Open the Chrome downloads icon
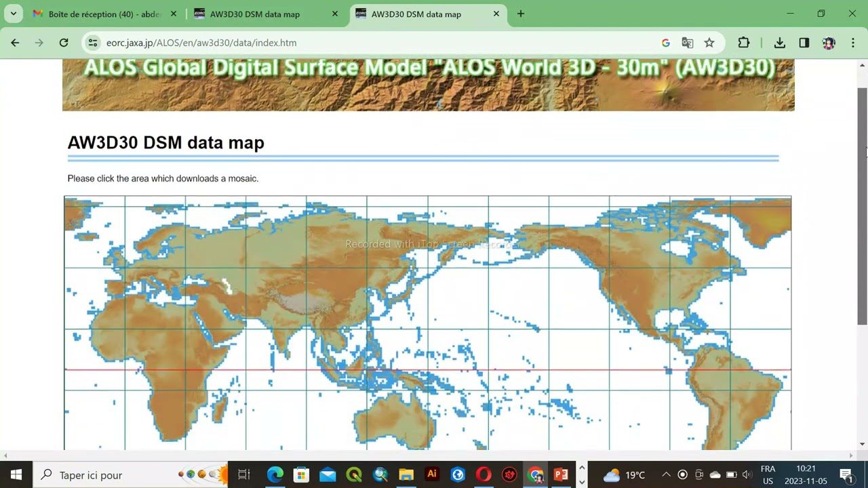Viewport: 868px width, 488px height. click(x=780, y=43)
